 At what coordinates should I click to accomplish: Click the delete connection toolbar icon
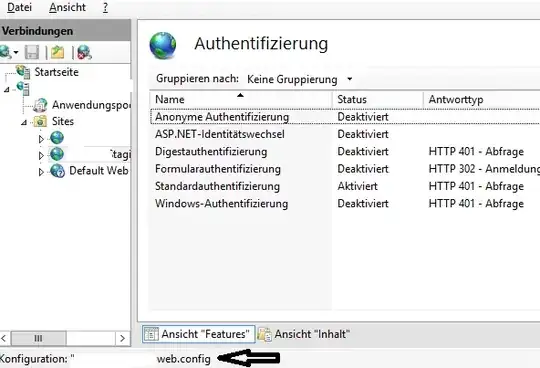[84, 52]
